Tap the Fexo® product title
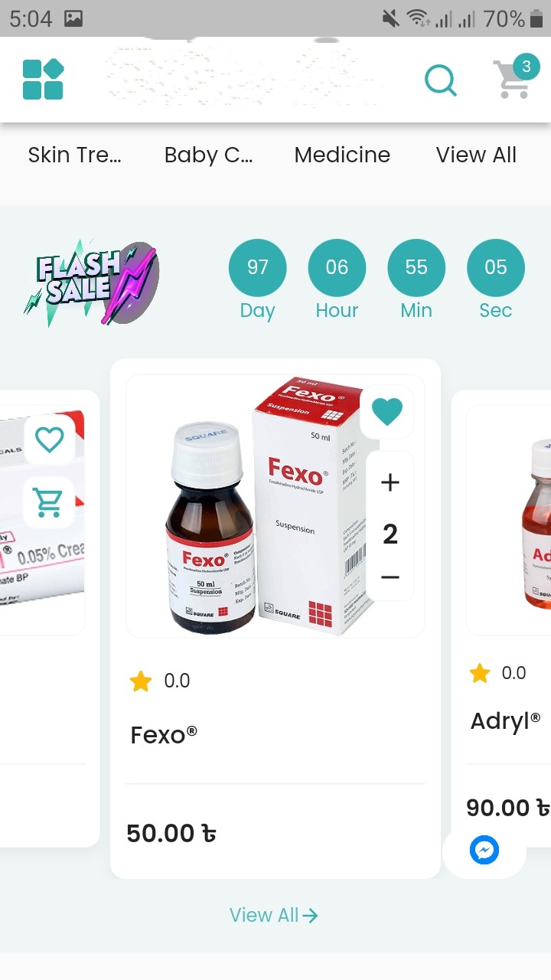Screen dimensions: 551x980 [164, 735]
